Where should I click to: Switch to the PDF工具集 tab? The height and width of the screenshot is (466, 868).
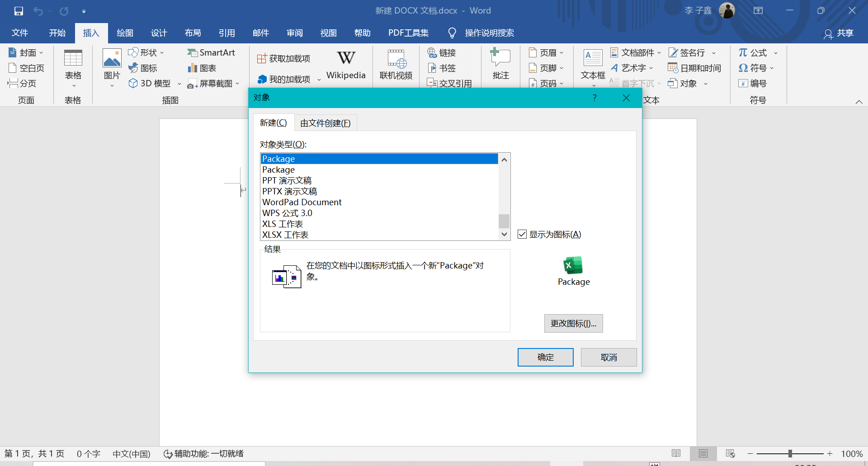point(409,33)
